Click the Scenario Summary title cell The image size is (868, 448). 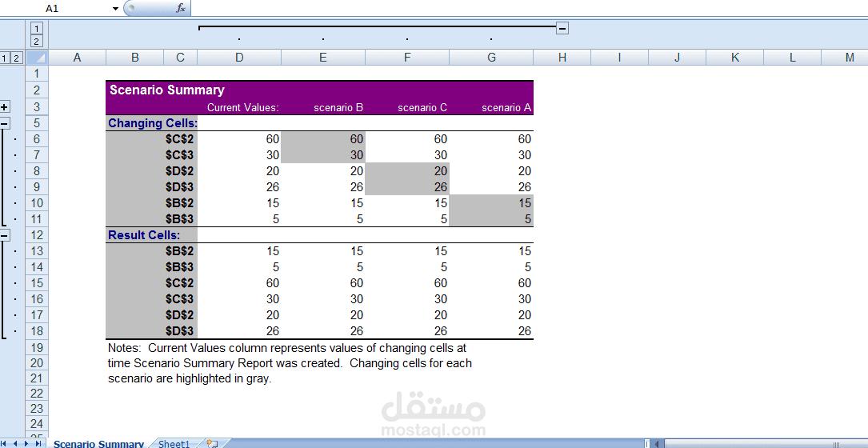coord(166,90)
